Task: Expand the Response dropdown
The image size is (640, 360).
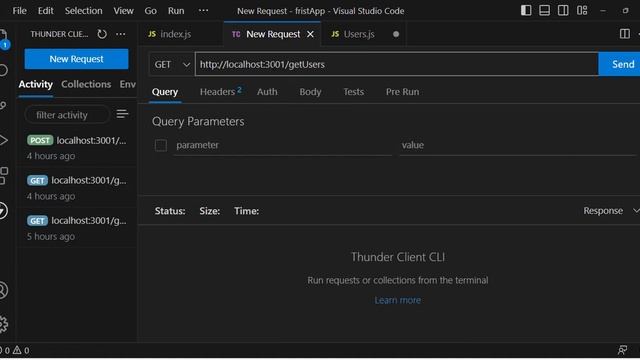Action: click(611, 211)
